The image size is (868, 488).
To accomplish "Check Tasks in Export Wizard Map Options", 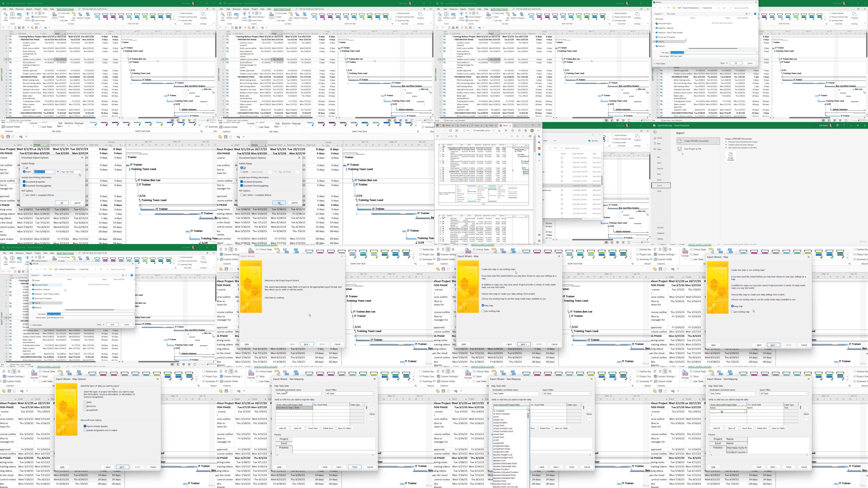I will pyautogui.click(x=85, y=402).
